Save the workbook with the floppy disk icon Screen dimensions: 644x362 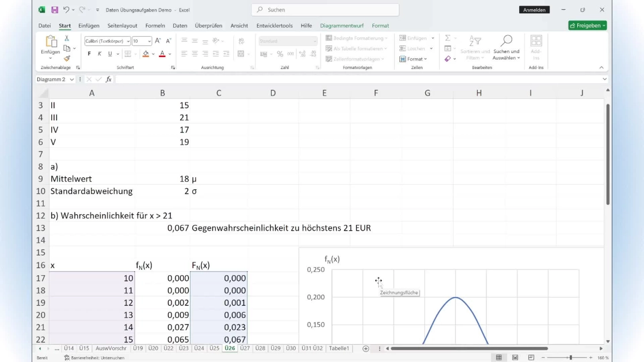pyautogui.click(x=55, y=10)
